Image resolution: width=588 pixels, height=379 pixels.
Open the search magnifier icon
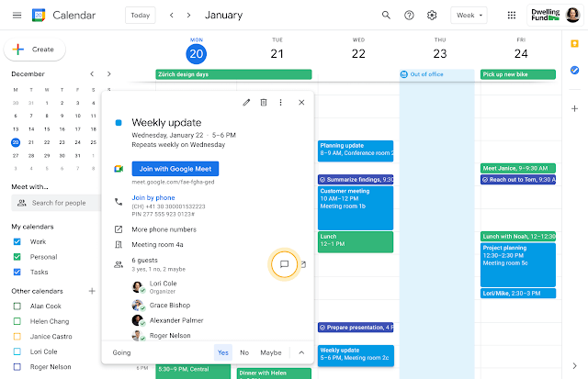click(x=386, y=16)
